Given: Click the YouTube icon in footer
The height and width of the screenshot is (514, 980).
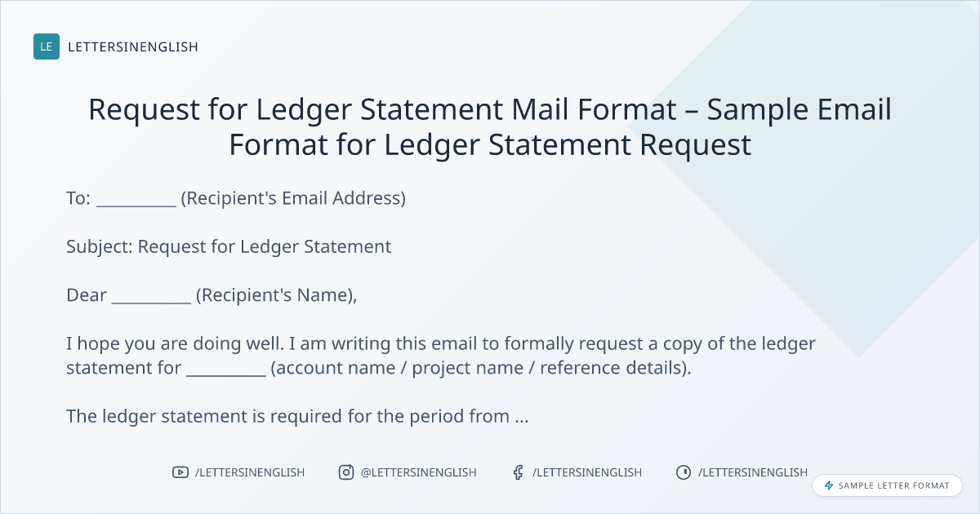Looking at the screenshot, I should (180, 472).
